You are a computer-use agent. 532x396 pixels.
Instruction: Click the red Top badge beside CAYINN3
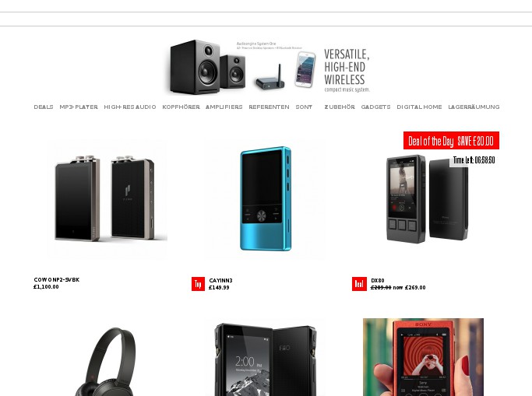click(198, 284)
